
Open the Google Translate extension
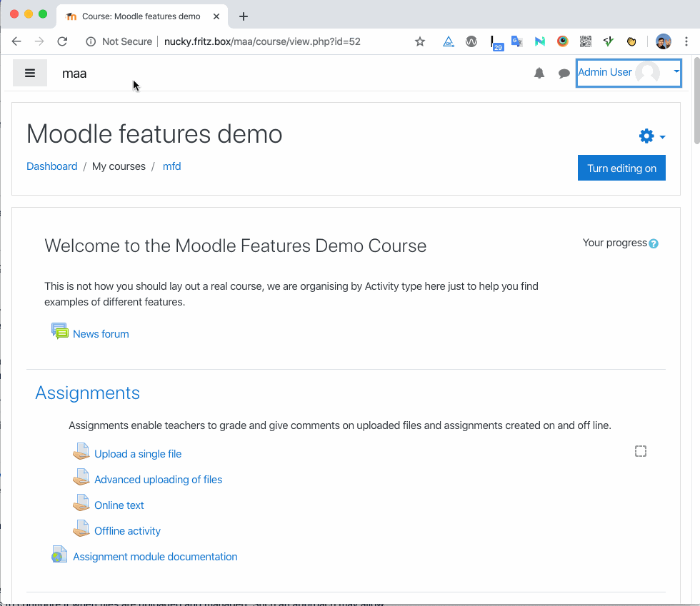(517, 41)
